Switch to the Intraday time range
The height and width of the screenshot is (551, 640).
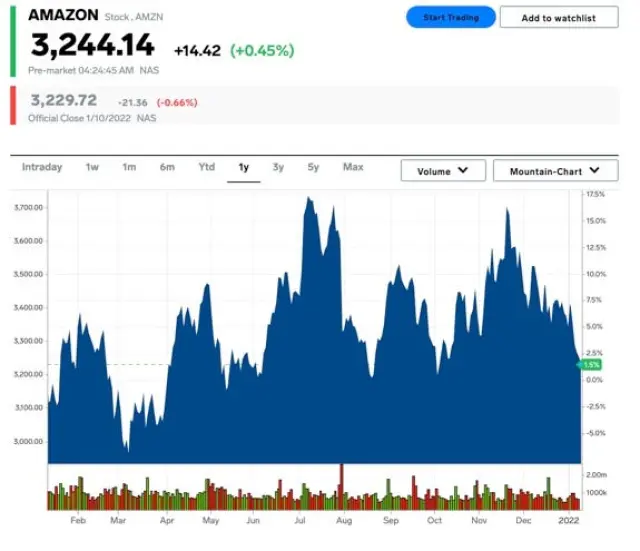(x=42, y=167)
